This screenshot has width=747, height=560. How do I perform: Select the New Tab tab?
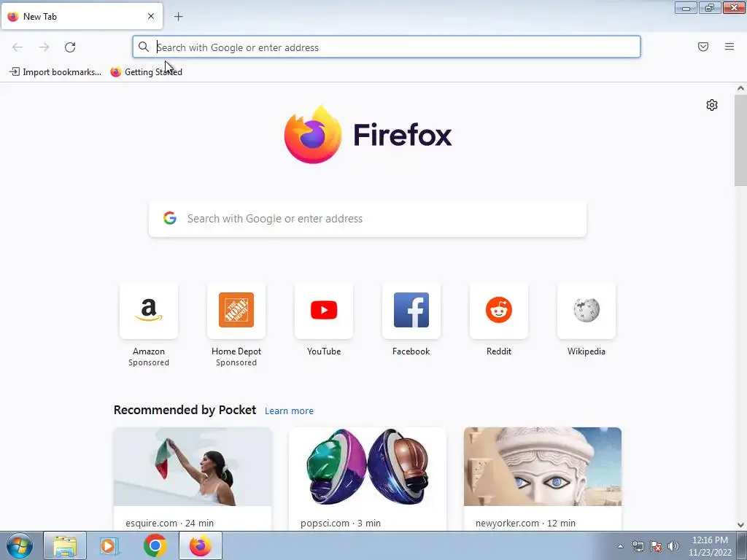[82, 16]
